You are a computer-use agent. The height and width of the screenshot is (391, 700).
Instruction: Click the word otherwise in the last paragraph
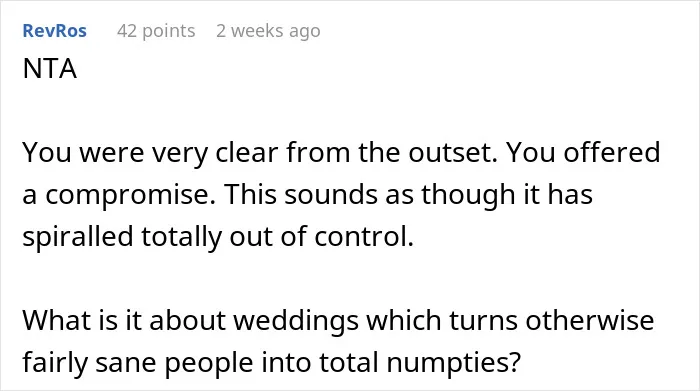[589, 320]
